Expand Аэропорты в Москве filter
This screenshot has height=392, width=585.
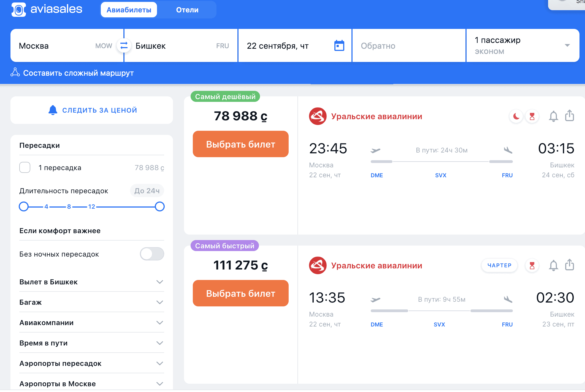pyautogui.click(x=92, y=384)
